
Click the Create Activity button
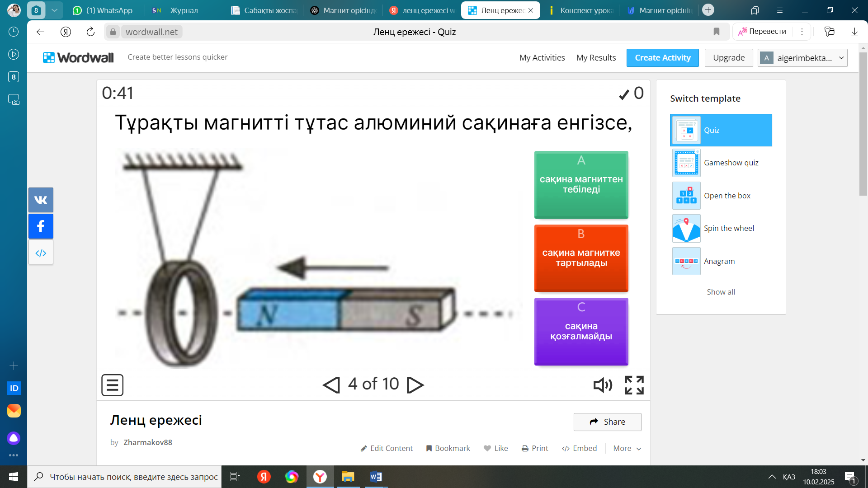[662, 58]
